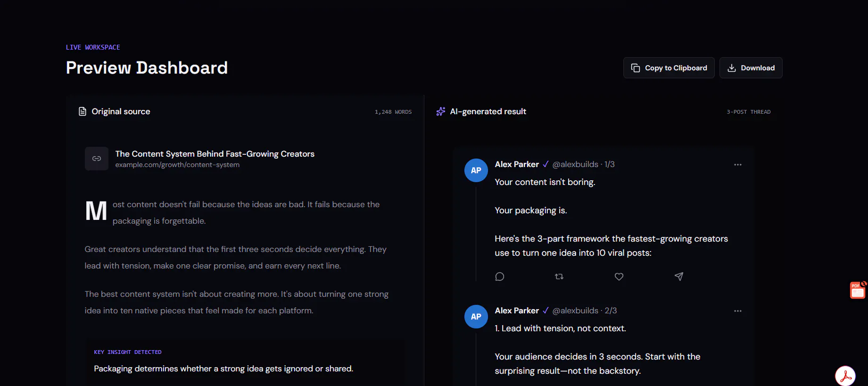
Task: Click the @alexbuilds handle on post 2/3
Action: click(575, 310)
